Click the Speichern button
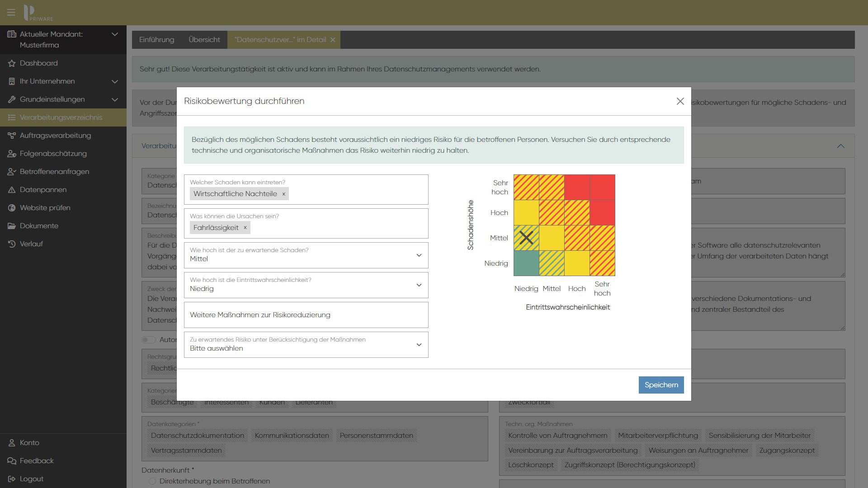This screenshot has width=868, height=488. coord(661,385)
